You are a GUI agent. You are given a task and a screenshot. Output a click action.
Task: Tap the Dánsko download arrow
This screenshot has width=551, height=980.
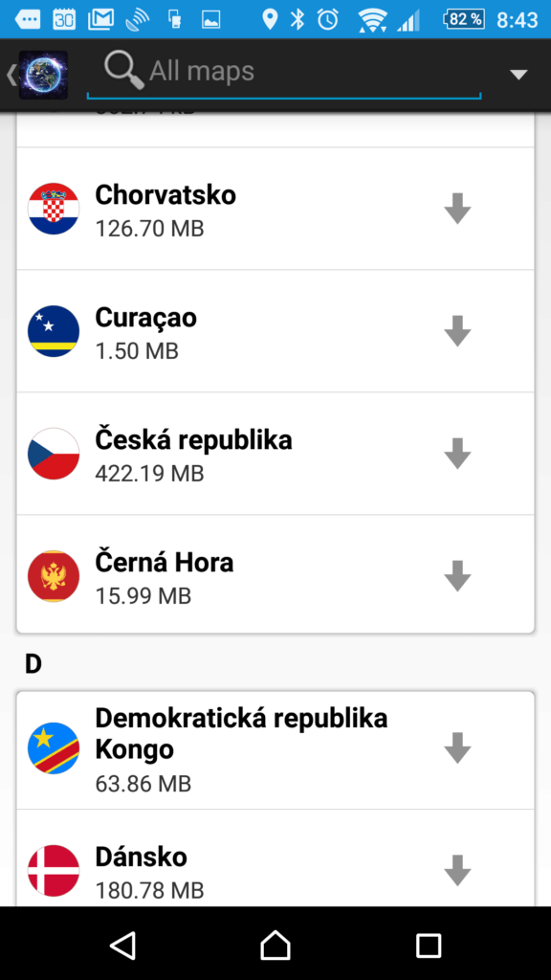(x=457, y=870)
